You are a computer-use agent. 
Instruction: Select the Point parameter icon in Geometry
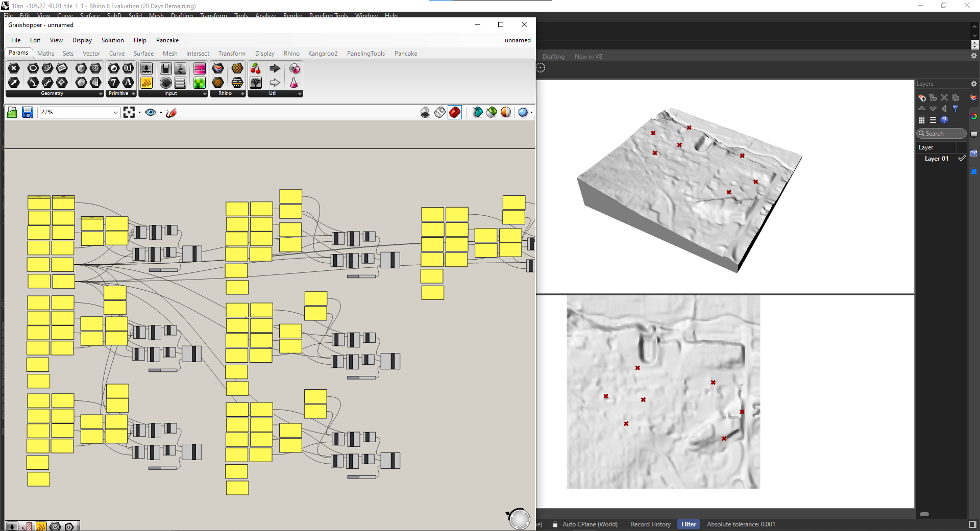(x=14, y=68)
